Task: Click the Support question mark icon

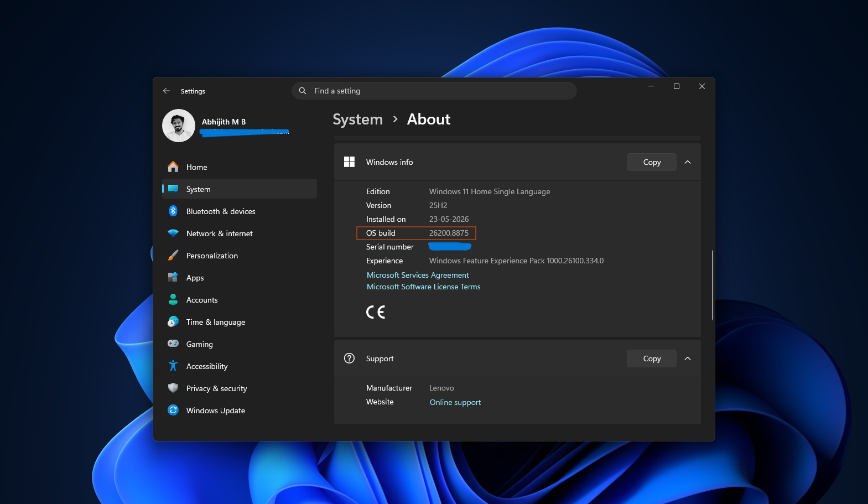Action: [x=349, y=358]
